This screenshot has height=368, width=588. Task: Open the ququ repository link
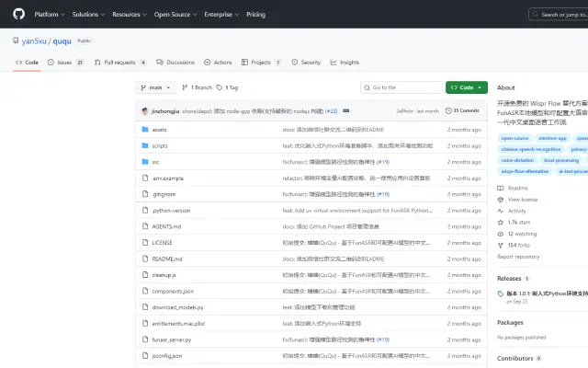(62, 40)
